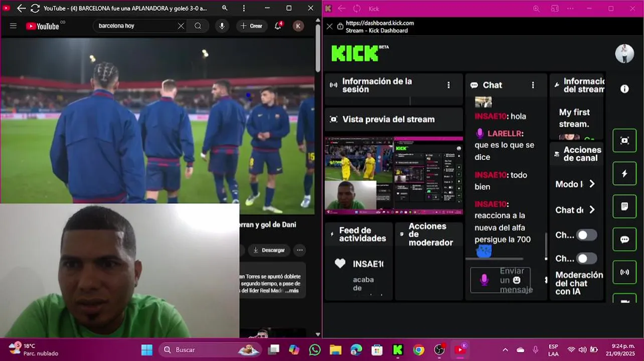Image resolution: width=644 pixels, height=361 pixels.
Task: Open Chat panel options menu
Action: 533,85
